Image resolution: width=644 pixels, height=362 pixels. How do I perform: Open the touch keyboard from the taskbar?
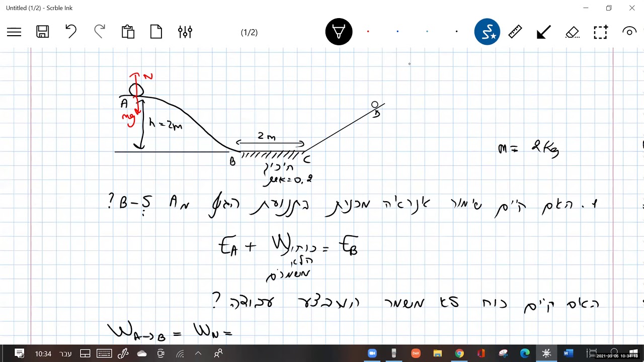click(x=104, y=353)
